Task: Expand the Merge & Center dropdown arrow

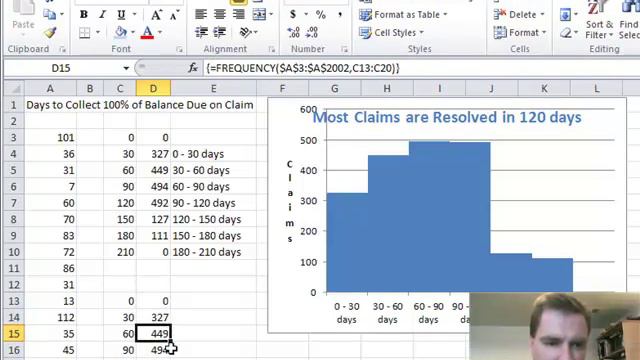Action: click(x=271, y=15)
